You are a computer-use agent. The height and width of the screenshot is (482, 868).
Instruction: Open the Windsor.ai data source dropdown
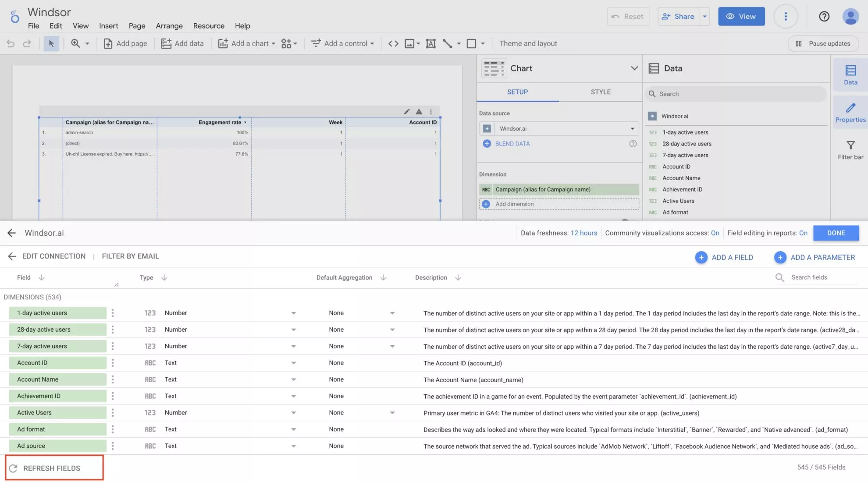pos(559,128)
